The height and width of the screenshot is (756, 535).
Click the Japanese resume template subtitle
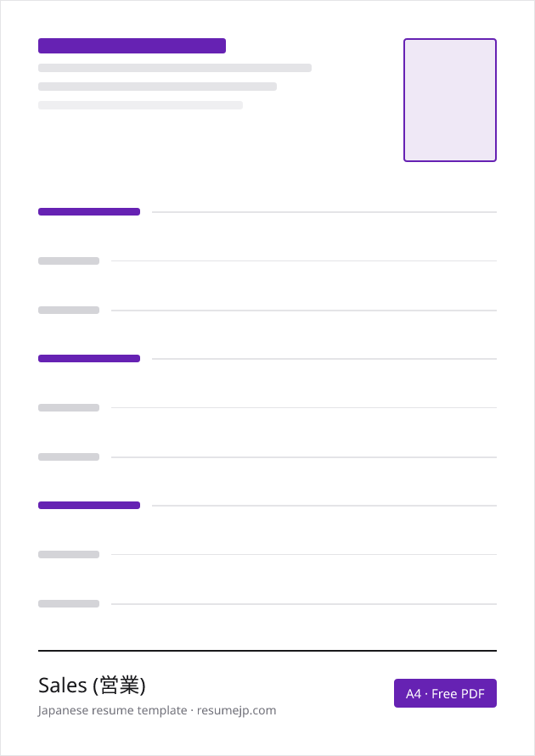[x=112, y=711]
